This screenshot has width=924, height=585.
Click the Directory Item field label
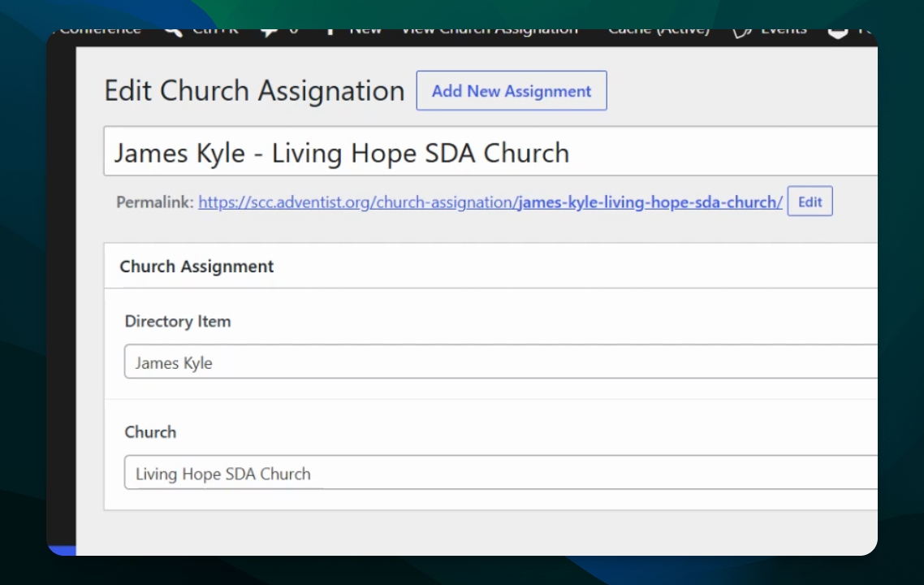click(177, 322)
